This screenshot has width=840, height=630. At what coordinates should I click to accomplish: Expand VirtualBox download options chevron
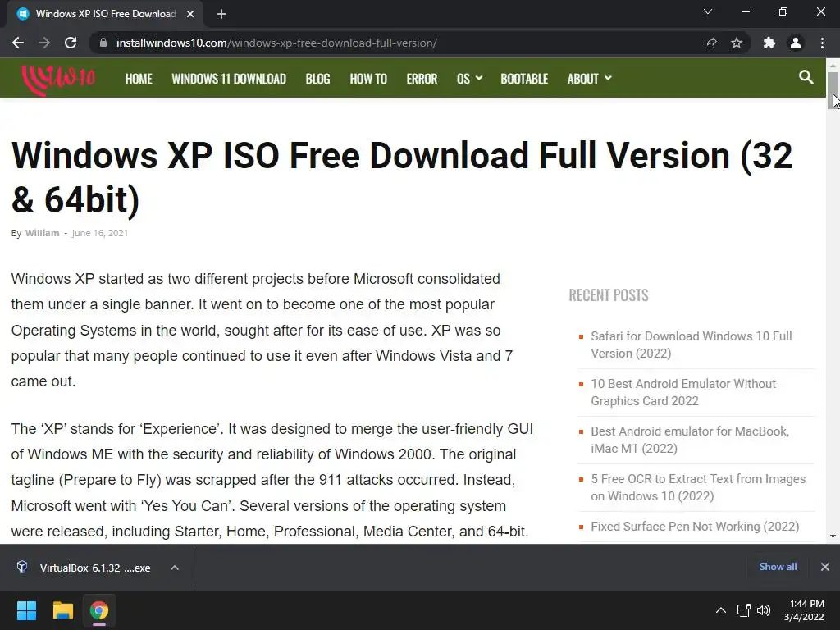pyautogui.click(x=175, y=568)
